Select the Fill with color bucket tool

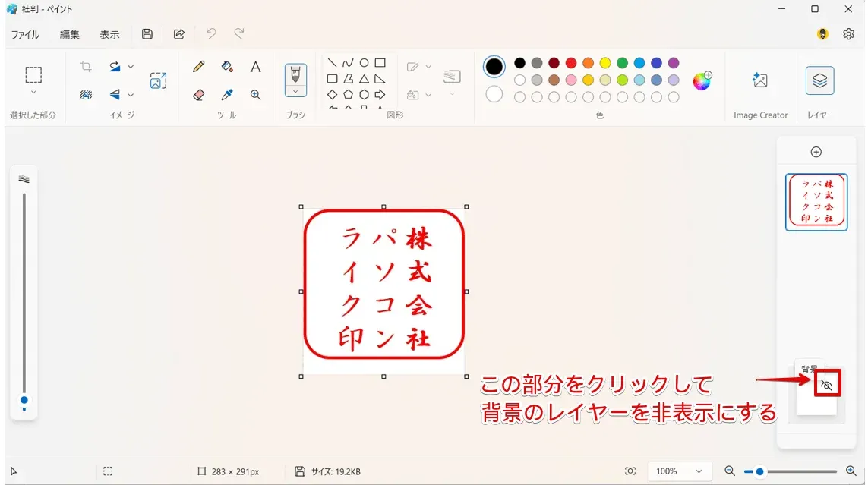(227, 66)
